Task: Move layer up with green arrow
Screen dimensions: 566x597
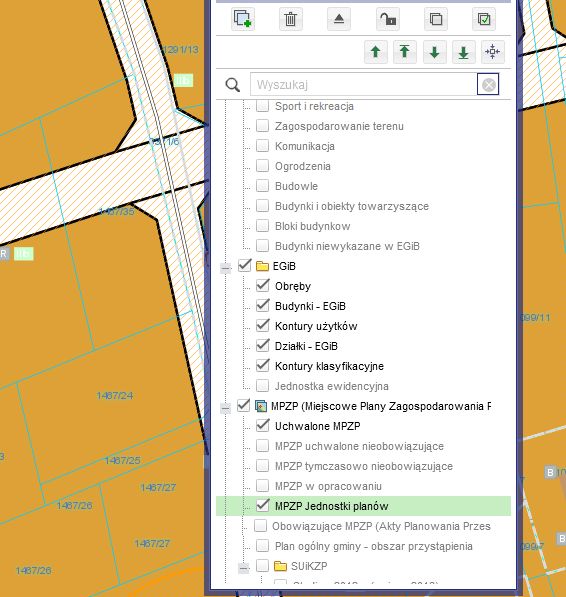Action: pos(376,52)
